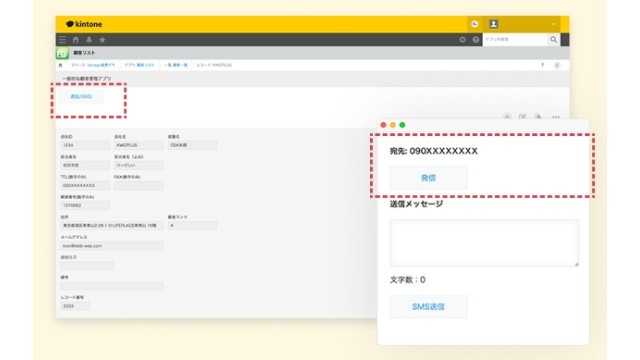The height and width of the screenshot is (360, 640).
Task: Click the magnifier search button
Action: (x=553, y=40)
